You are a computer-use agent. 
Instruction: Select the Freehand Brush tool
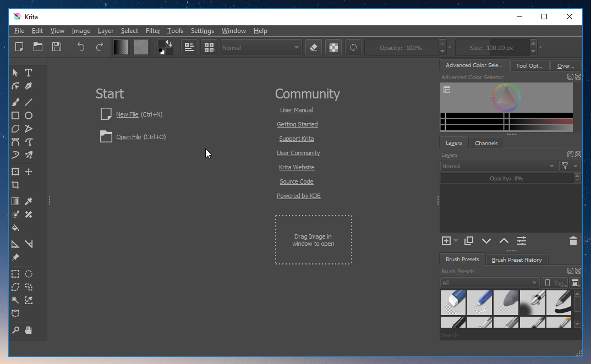15,102
